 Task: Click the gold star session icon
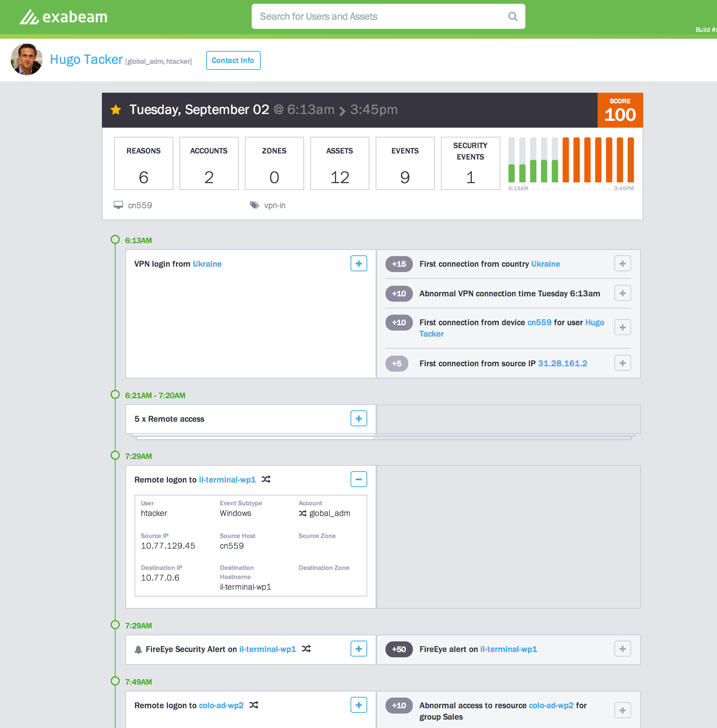(x=116, y=110)
